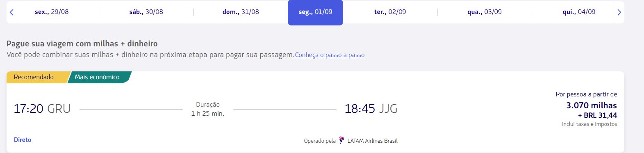Screen dimensions: 644x153
Task: Click the Duração 1 h 25 min. text
Action: (208, 109)
